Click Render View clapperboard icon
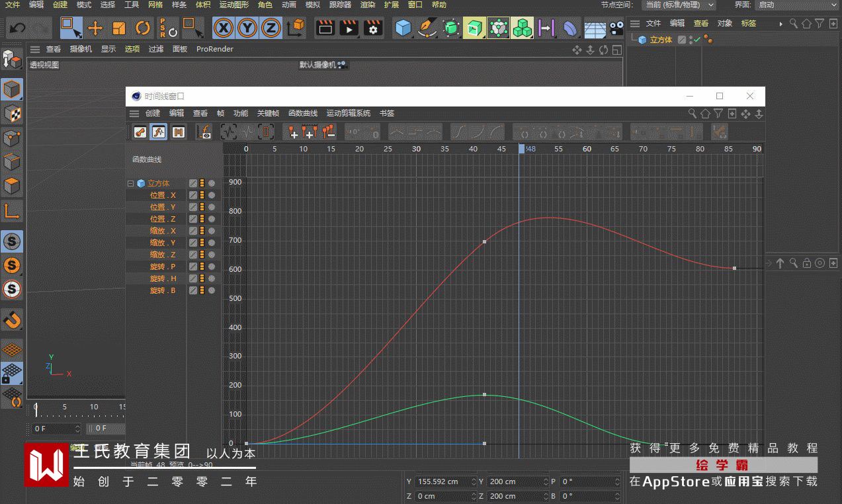 [325, 28]
